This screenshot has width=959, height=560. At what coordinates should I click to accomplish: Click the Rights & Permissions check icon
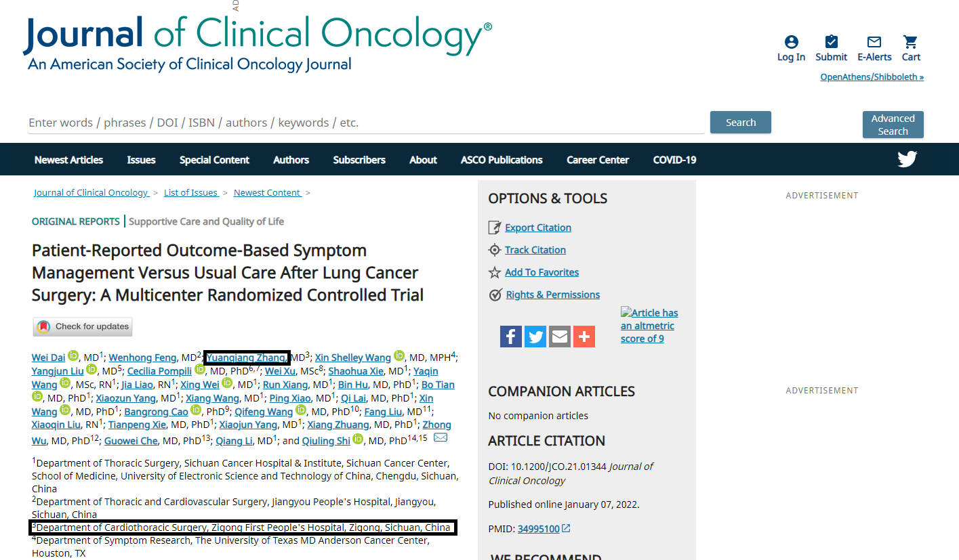[495, 295]
